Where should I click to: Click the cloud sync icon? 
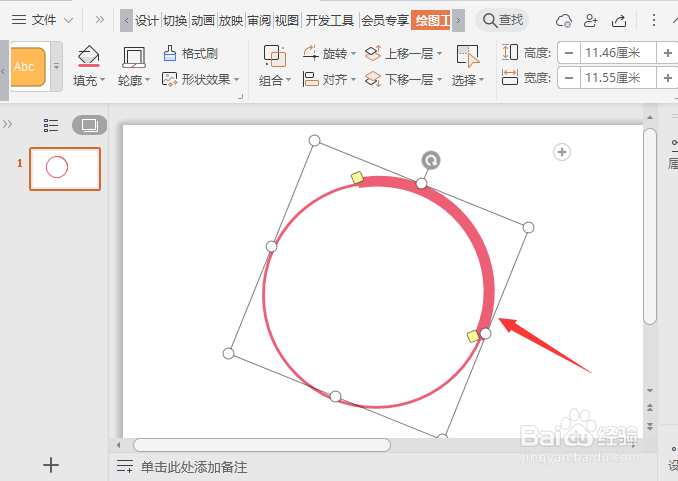coord(563,20)
